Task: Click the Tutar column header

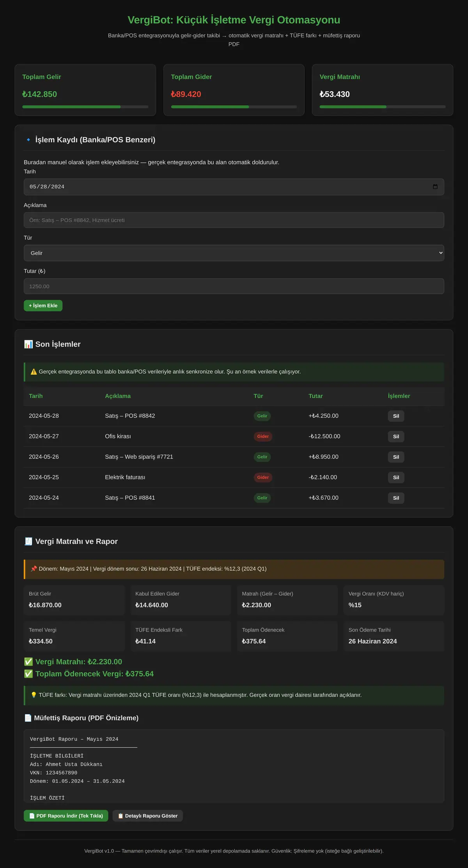Action: pos(316,396)
